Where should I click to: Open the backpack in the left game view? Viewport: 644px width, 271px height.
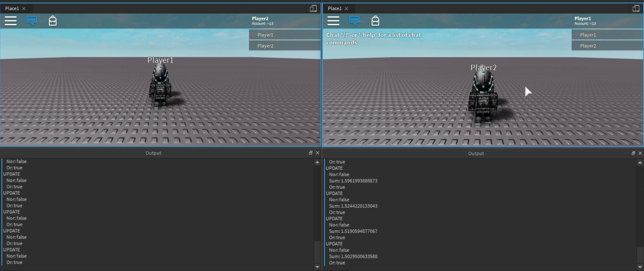click(x=53, y=21)
